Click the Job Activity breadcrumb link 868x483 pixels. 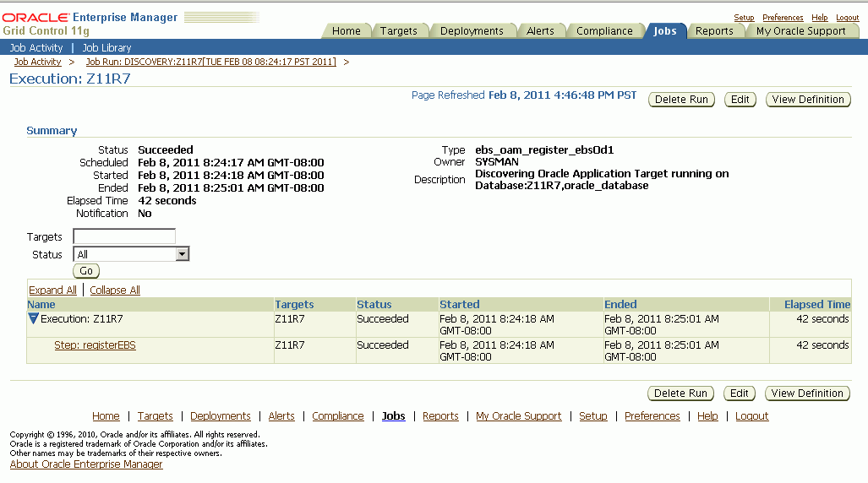(38, 62)
